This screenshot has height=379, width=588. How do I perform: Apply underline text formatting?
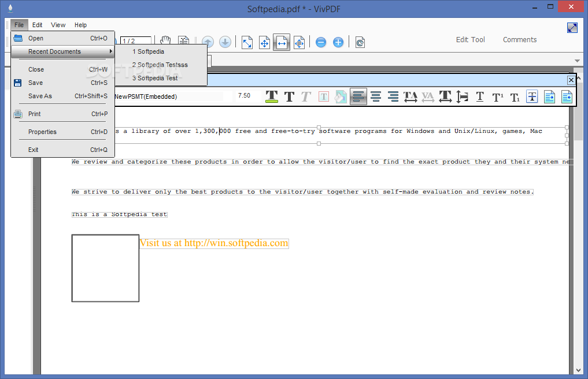(x=480, y=96)
